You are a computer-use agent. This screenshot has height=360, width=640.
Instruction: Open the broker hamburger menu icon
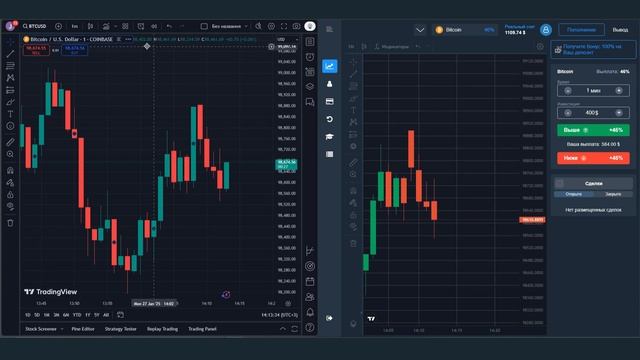pyautogui.click(x=329, y=29)
